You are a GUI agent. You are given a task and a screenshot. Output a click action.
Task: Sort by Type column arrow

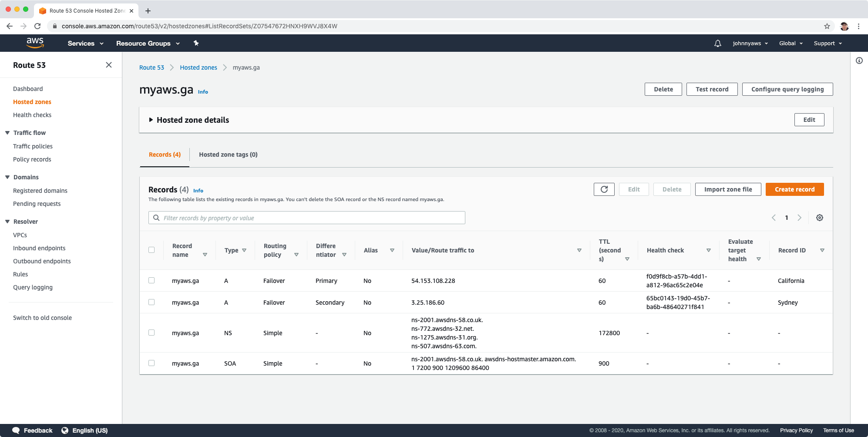tap(244, 250)
